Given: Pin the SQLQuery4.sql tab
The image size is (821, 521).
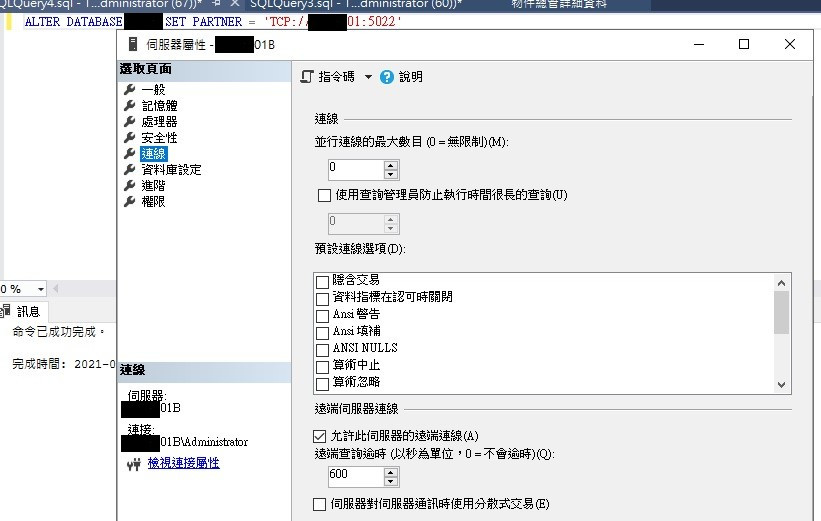Looking at the screenshot, I should pyautogui.click(x=217, y=4).
